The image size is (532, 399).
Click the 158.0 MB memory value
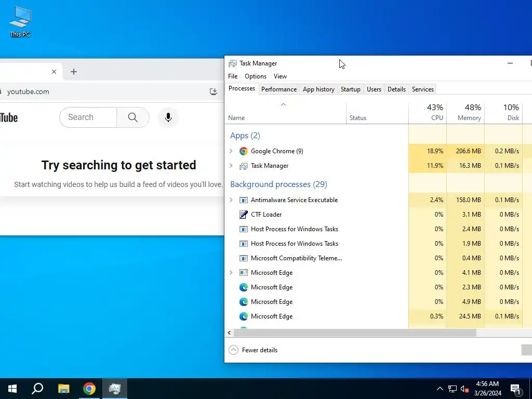[468, 200]
